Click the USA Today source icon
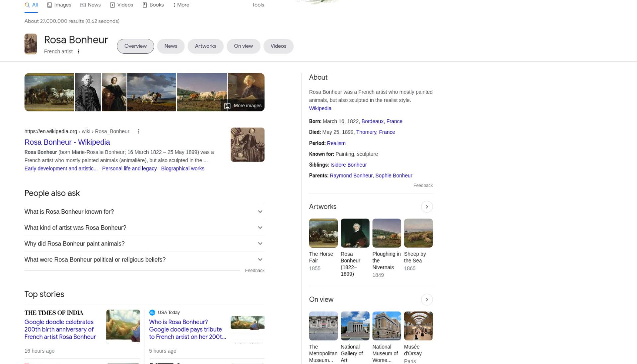The width and height of the screenshot is (637, 364). tap(152, 313)
